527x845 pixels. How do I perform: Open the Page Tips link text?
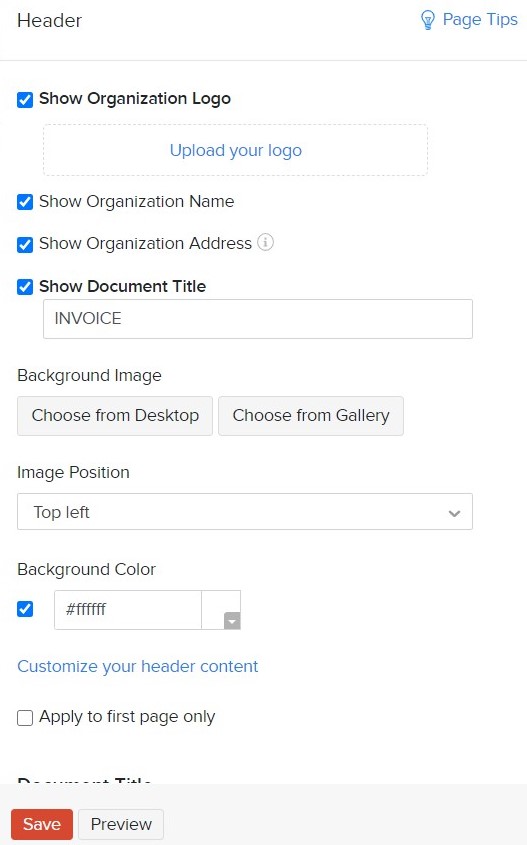[x=480, y=19]
